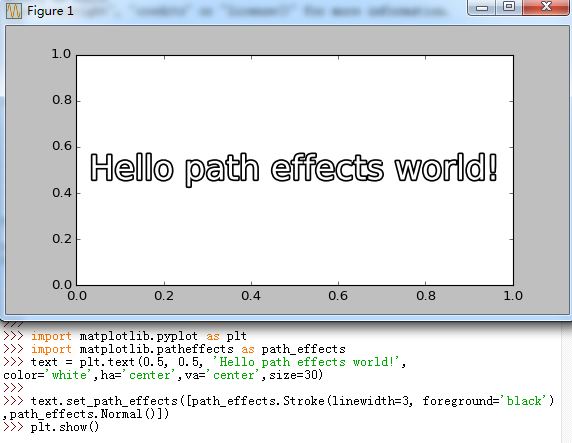Click y-axis tick label 0.8
The height and width of the screenshot is (443, 572).
62,100
